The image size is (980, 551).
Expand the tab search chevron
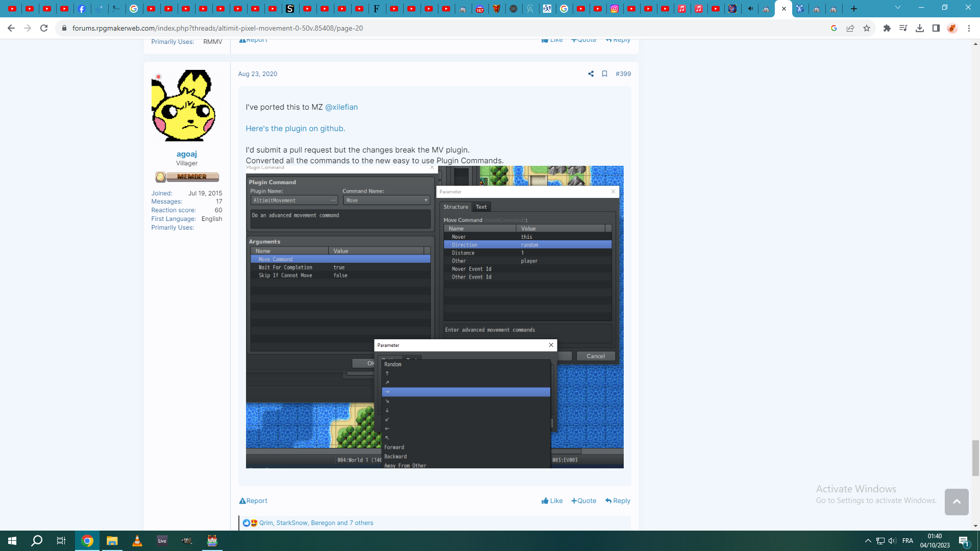898,8
